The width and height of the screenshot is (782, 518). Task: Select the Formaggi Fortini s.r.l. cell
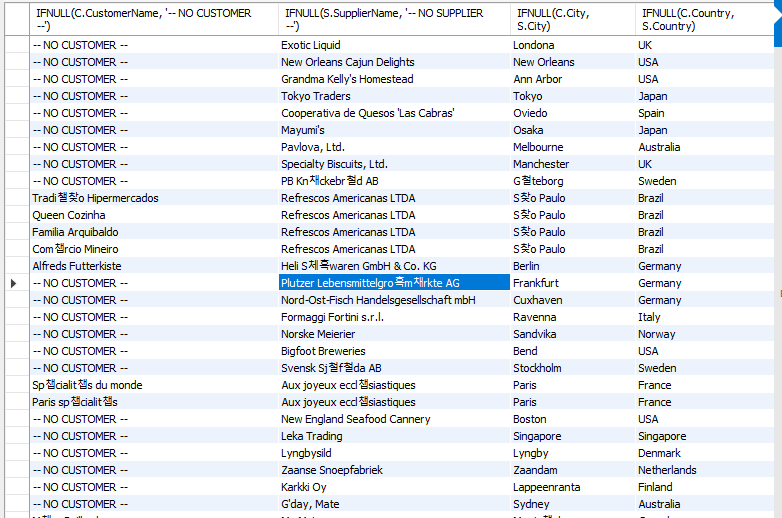click(x=394, y=317)
